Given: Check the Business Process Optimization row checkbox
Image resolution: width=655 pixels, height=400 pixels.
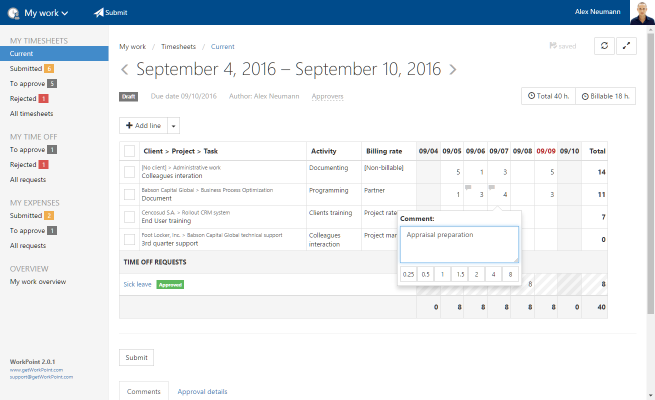Looking at the screenshot, I should pyautogui.click(x=129, y=194).
